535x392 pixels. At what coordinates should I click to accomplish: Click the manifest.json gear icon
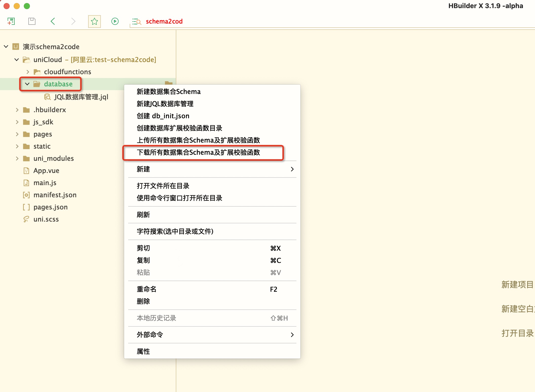click(26, 195)
